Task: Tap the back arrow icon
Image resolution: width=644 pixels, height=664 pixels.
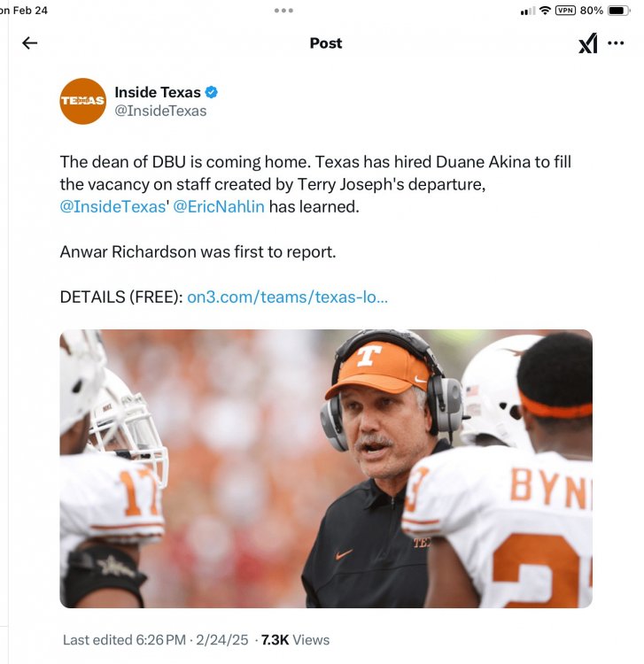Action: 29,42
